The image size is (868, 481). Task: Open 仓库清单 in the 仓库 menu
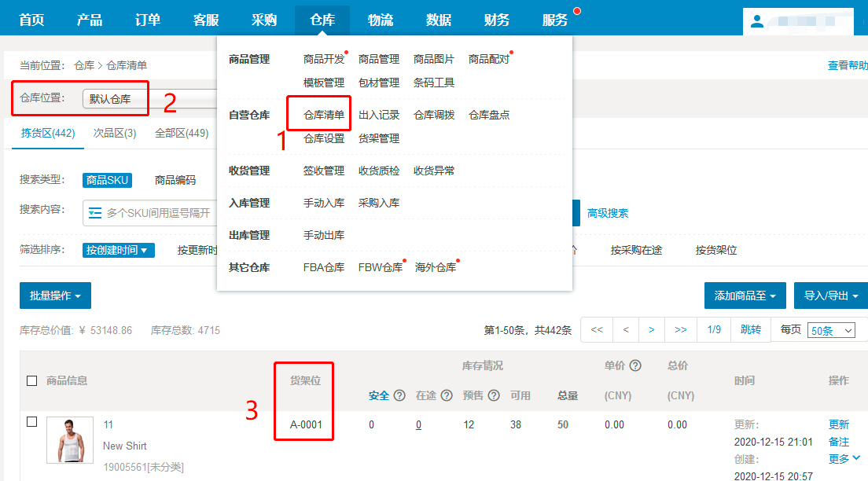tap(324, 115)
